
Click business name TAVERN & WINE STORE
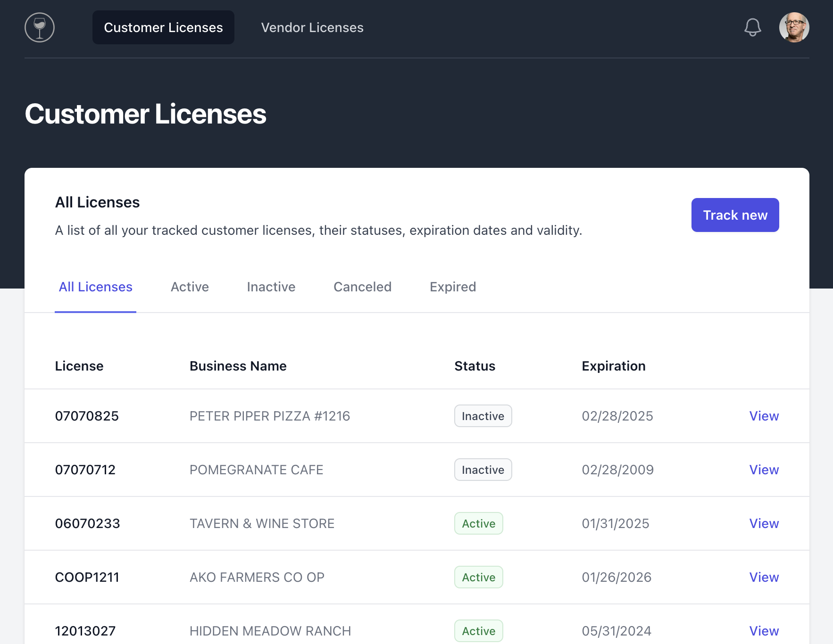[x=262, y=523]
